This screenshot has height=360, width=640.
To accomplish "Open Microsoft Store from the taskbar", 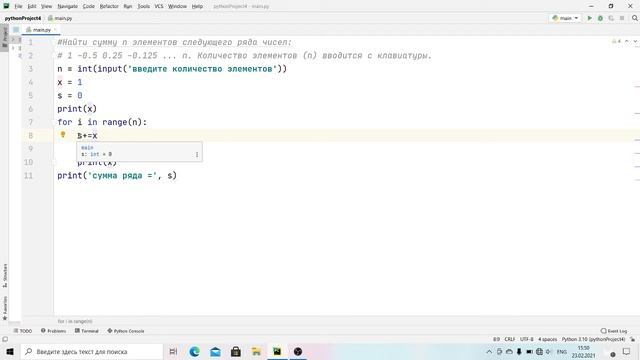I will point(236,351).
